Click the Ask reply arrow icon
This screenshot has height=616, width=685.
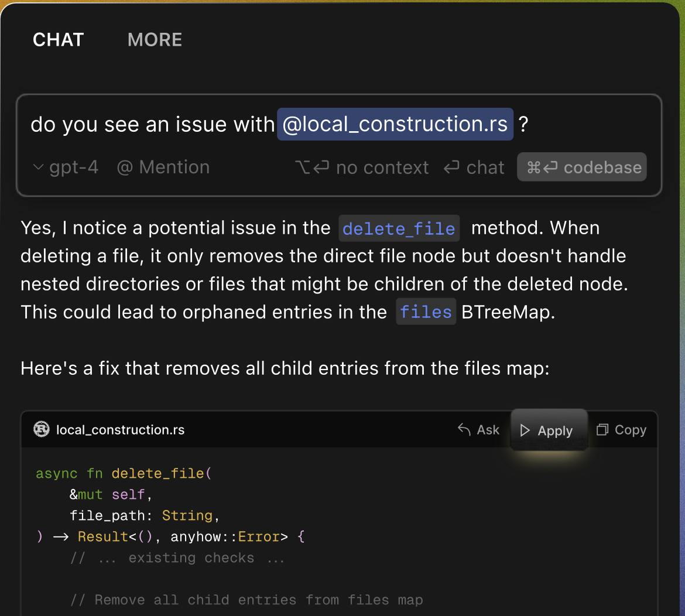click(464, 430)
